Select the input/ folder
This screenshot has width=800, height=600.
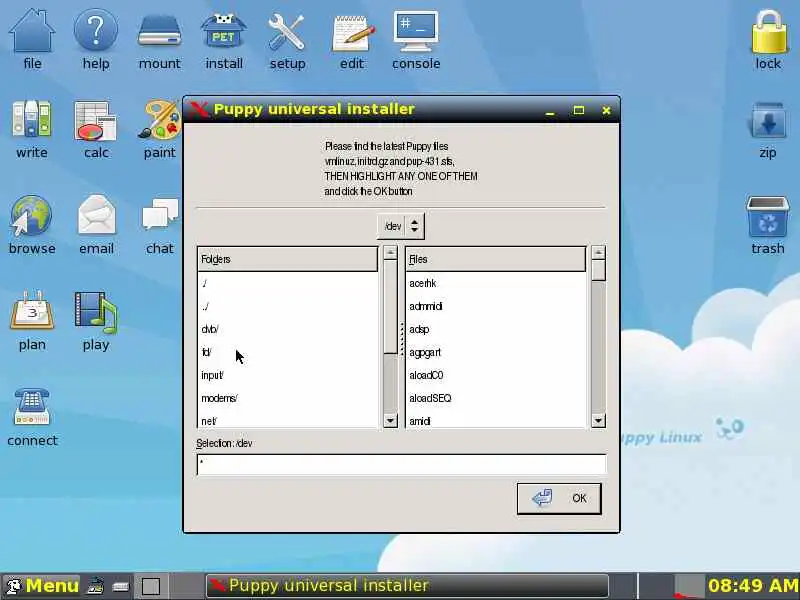[x=287, y=375]
